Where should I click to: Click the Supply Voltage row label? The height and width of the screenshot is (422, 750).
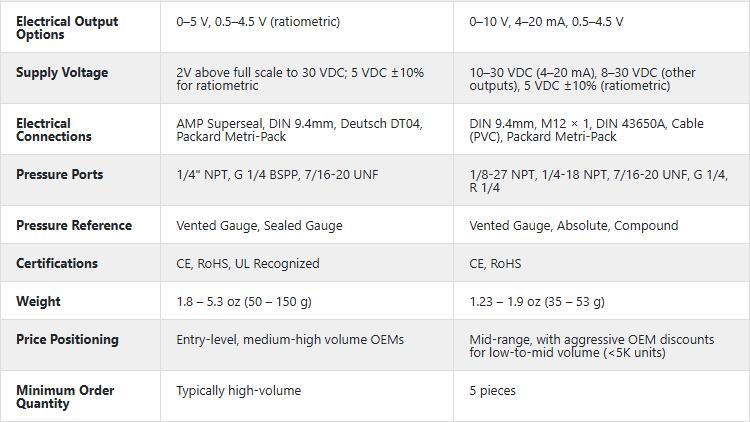click(x=62, y=72)
